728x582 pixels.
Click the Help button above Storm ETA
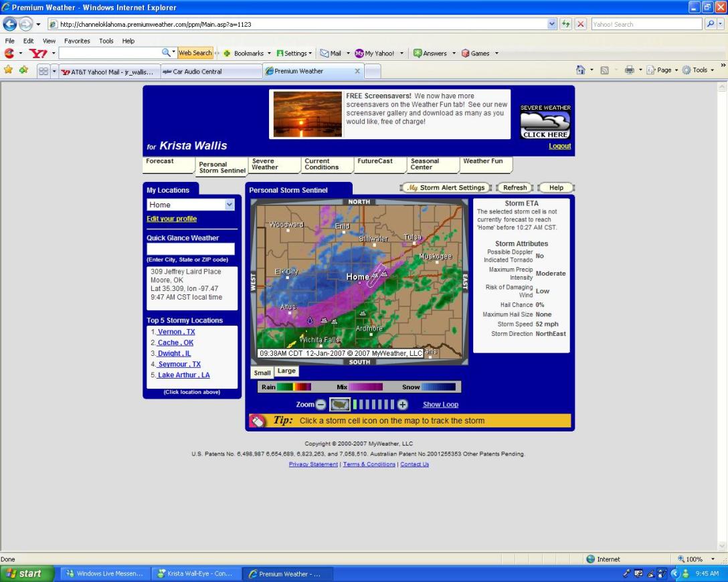[x=556, y=187]
